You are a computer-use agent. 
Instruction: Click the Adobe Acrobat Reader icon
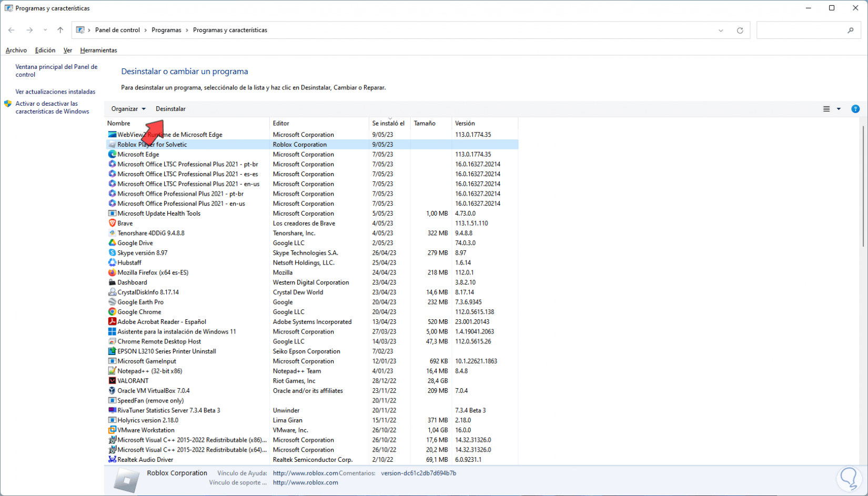click(x=112, y=322)
